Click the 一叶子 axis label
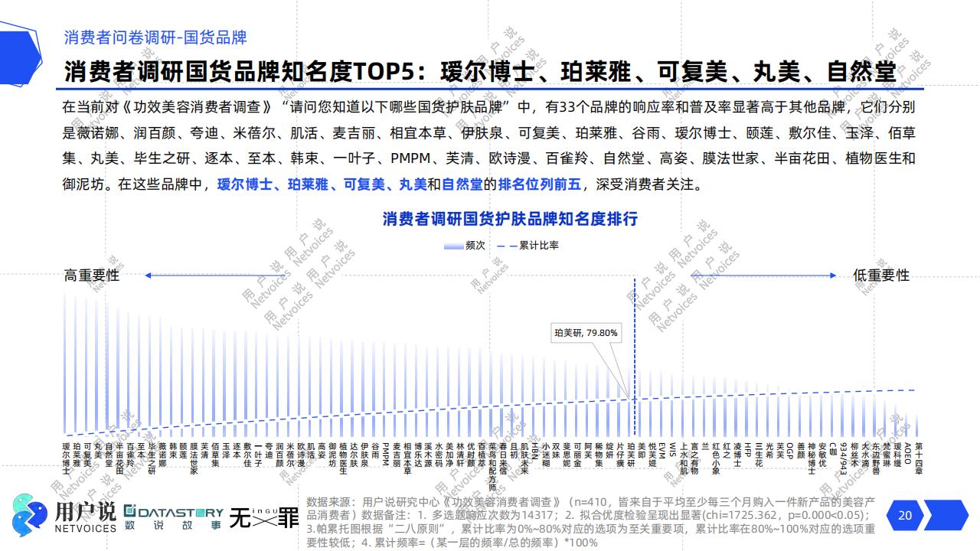This screenshot has height=551, width=980. point(258,455)
